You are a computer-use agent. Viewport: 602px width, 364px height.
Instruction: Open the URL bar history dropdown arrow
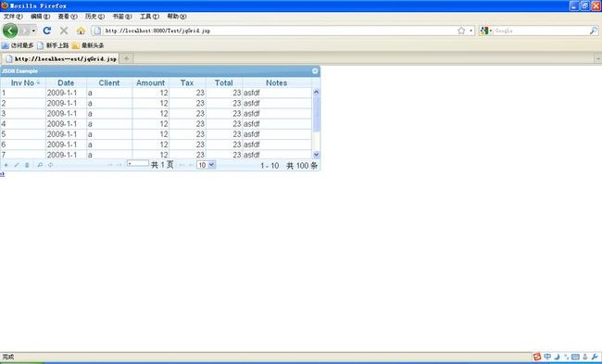click(x=471, y=31)
